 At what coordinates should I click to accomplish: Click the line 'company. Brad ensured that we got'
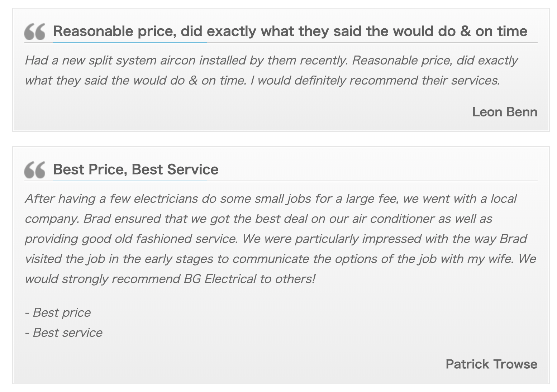(x=258, y=219)
